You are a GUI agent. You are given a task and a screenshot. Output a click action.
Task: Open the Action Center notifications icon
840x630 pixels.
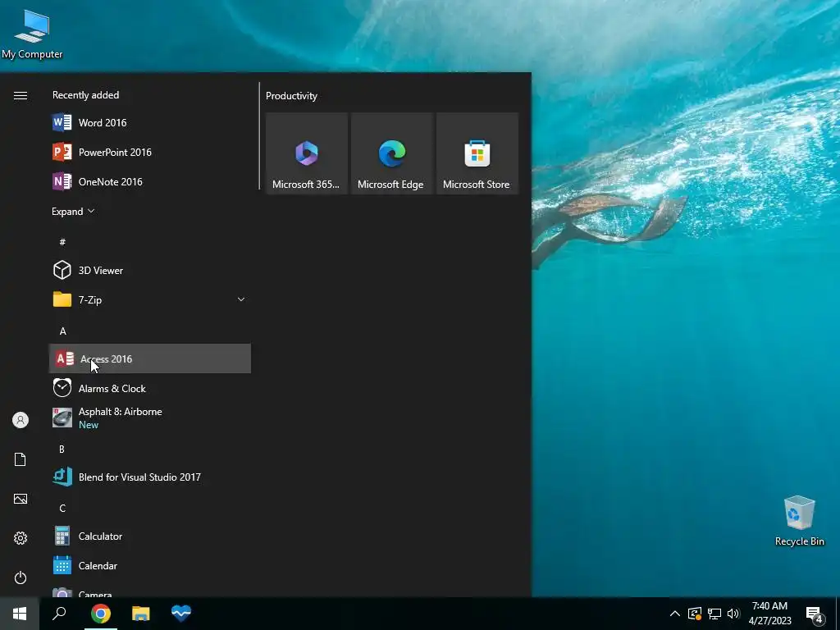click(x=815, y=614)
